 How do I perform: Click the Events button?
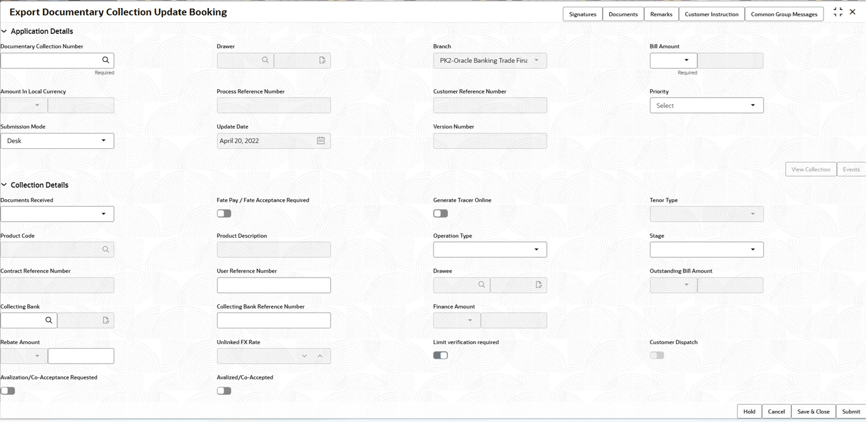point(851,169)
